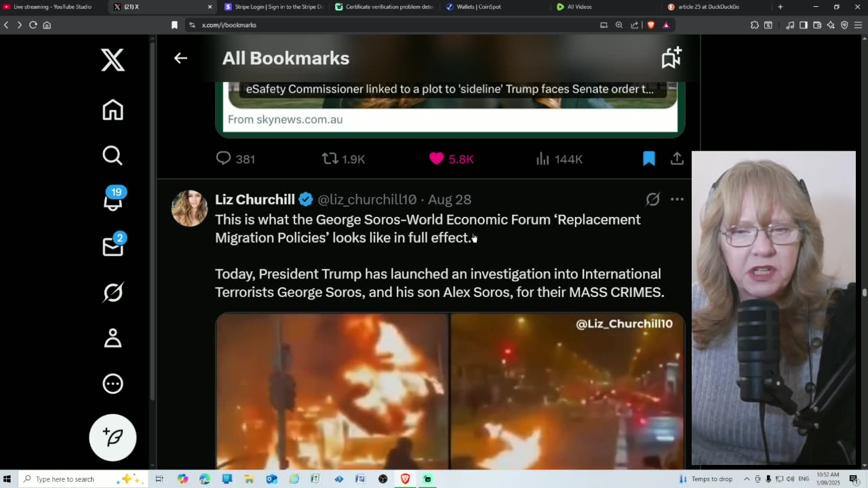Click Grok explain icon on Liz Churchill post
This screenshot has width=868, height=488.
click(652, 199)
